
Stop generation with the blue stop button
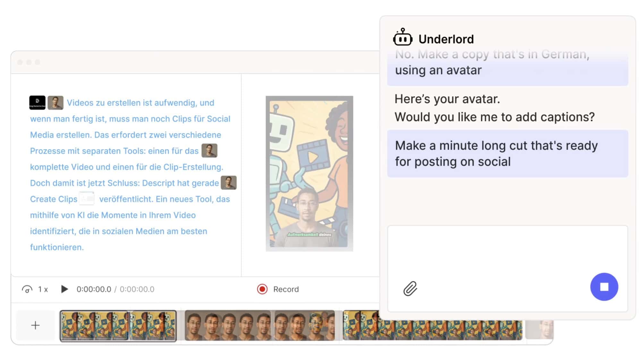pyautogui.click(x=604, y=287)
